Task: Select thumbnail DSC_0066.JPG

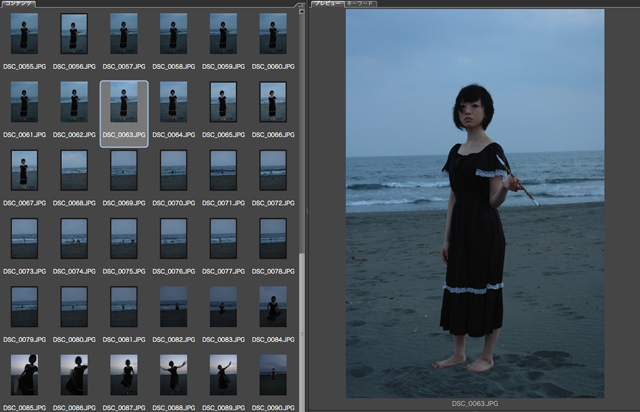Action: tap(272, 102)
